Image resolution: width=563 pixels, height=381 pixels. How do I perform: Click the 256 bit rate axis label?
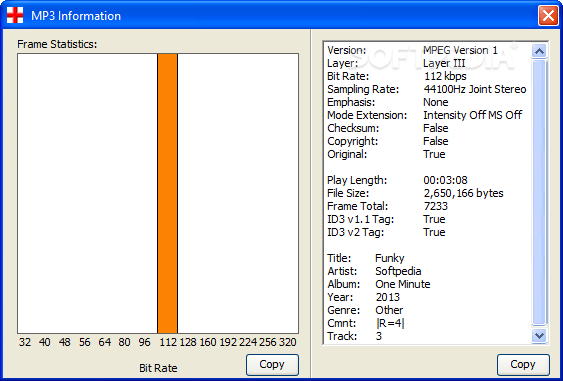click(x=268, y=342)
